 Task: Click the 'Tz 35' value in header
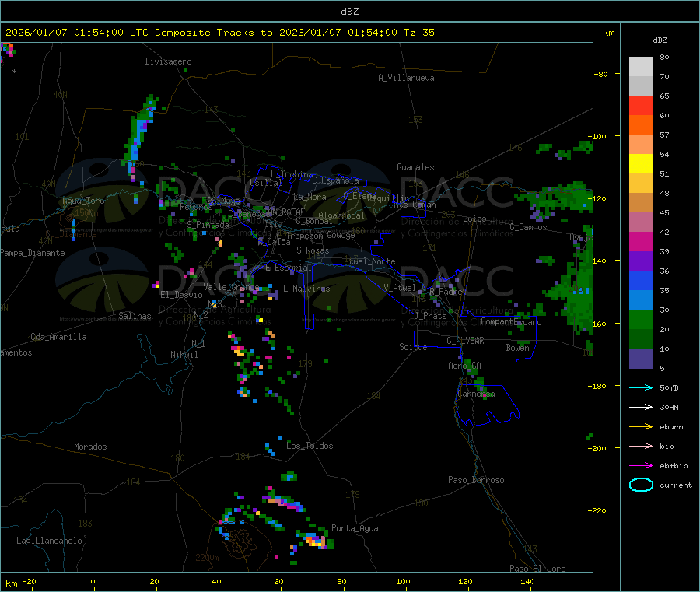point(418,33)
